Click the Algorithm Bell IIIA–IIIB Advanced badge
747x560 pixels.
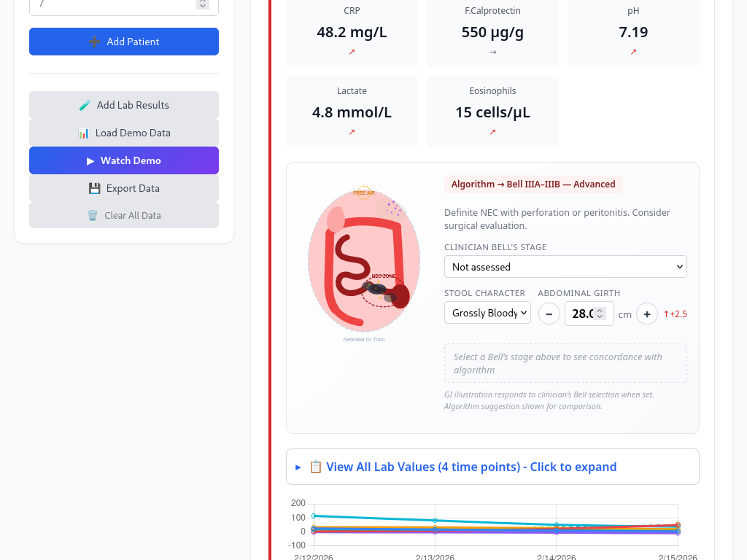[x=533, y=184]
